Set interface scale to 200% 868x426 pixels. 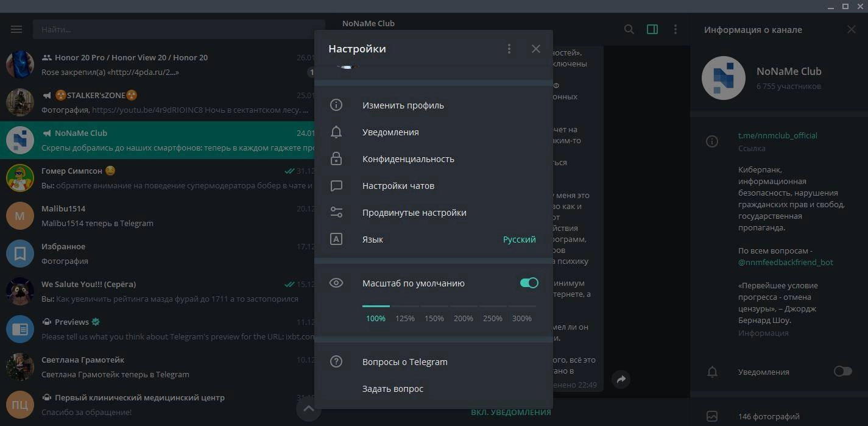[464, 318]
